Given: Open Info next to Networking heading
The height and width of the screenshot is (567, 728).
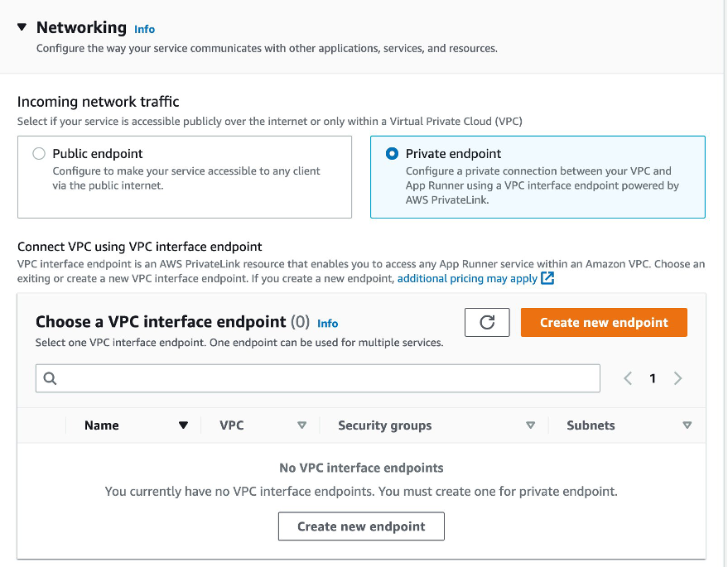Looking at the screenshot, I should click(x=144, y=29).
